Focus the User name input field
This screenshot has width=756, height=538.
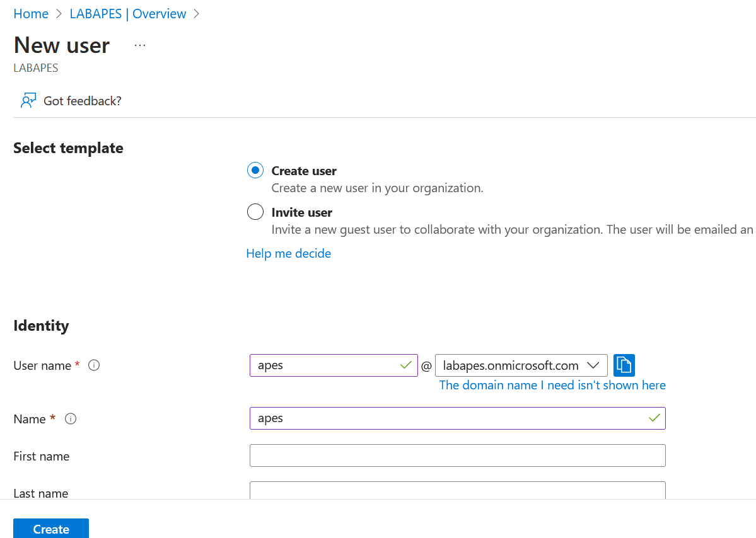pyautogui.click(x=325, y=365)
